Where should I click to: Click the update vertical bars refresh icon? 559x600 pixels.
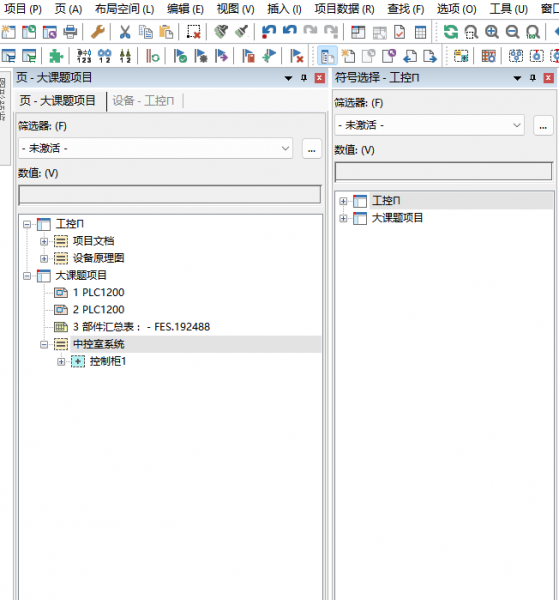click(152, 56)
